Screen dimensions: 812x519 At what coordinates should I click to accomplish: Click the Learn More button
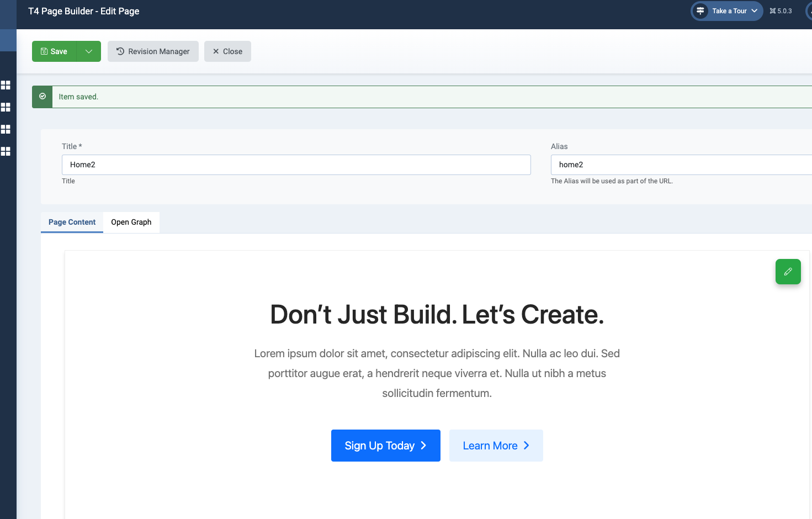coord(496,446)
